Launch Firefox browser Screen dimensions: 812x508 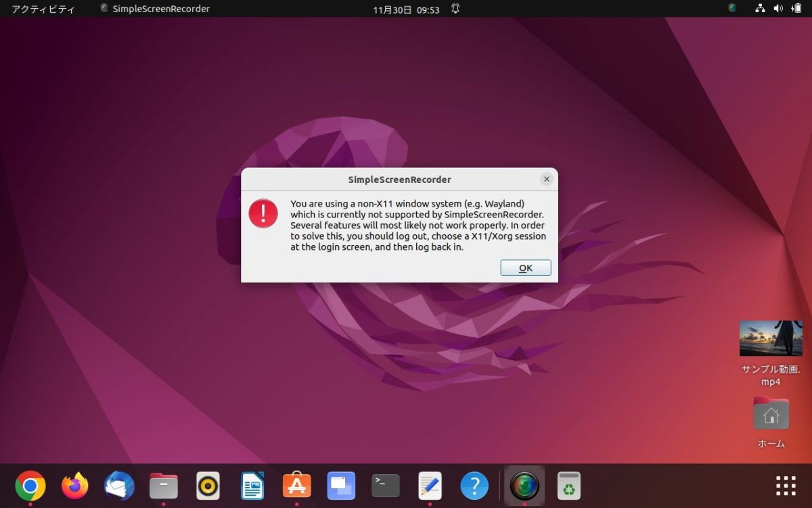point(74,485)
